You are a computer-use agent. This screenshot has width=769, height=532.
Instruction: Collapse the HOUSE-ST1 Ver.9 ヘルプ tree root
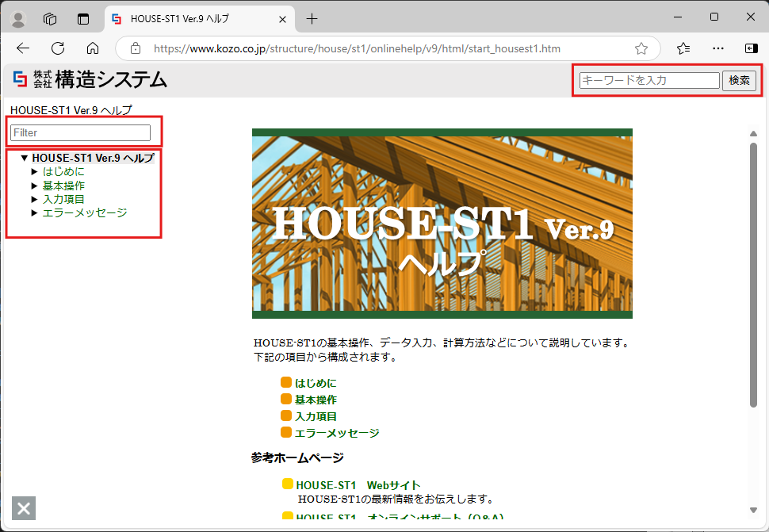(24, 158)
